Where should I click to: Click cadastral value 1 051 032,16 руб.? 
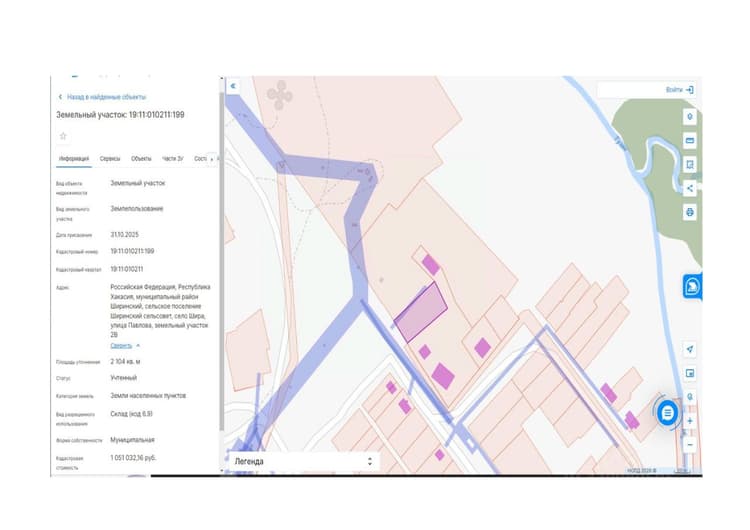click(x=133, y=458)
